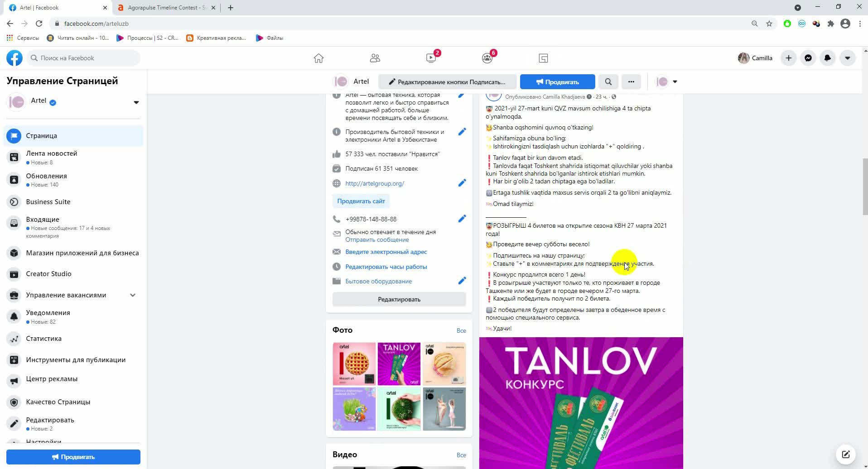
Task: Go back to previous page
Action: pos(10,24)
